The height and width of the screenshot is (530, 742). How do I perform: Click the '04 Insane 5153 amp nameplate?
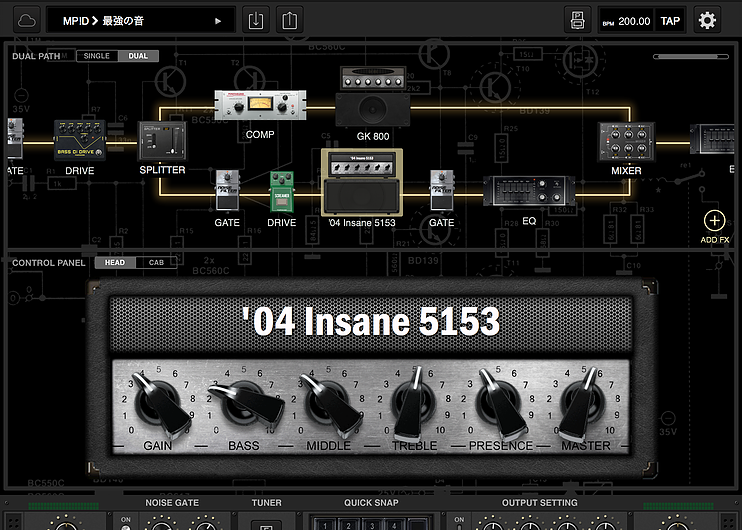tap(371, 321)
